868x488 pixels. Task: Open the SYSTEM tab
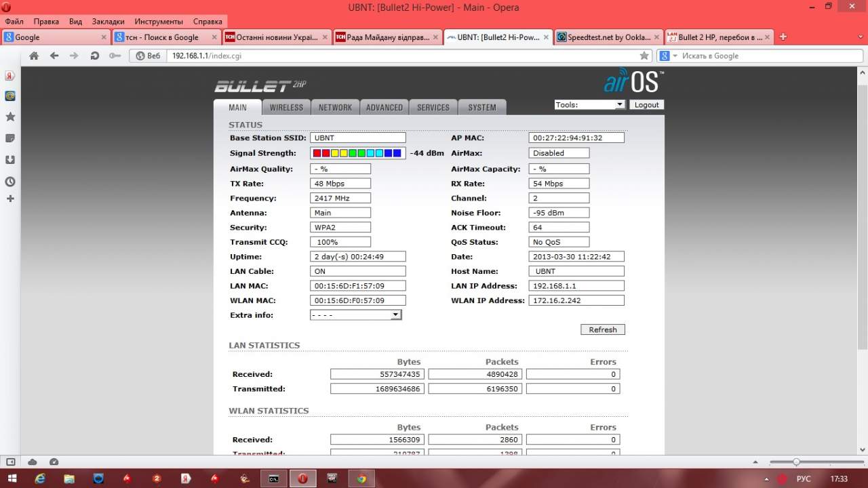[x=482, y=107]
